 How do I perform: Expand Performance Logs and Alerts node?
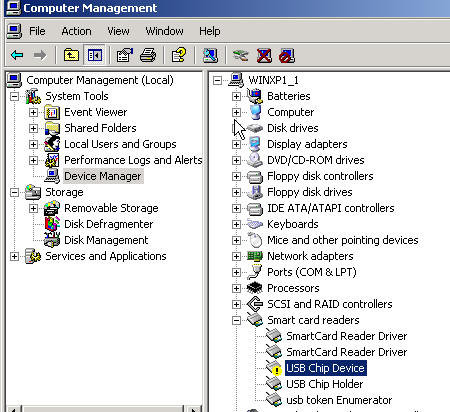pos(33,160)
